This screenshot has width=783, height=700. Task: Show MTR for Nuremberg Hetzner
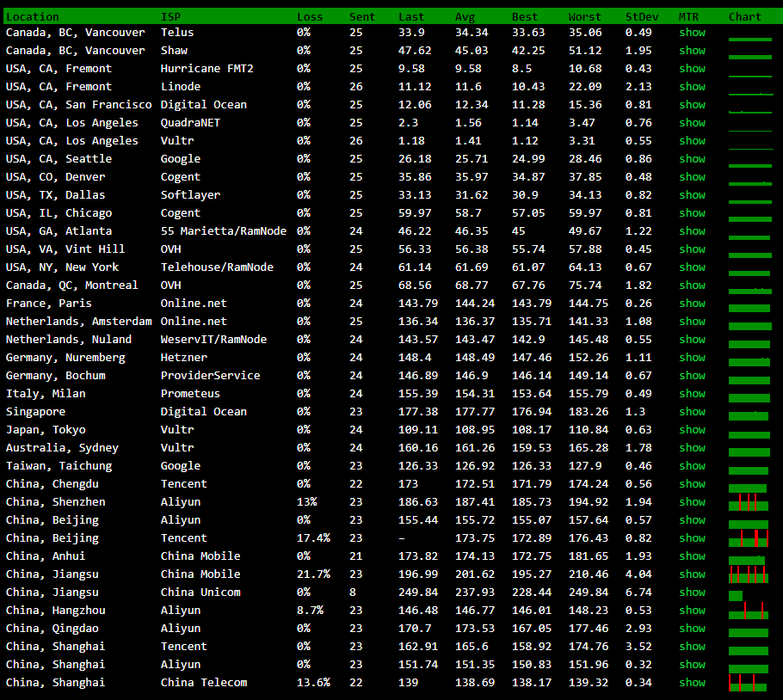point(692,357)
